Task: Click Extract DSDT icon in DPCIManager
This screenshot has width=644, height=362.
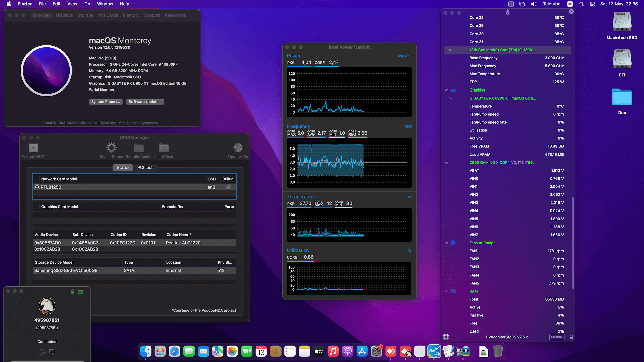Action: [33, 147]
